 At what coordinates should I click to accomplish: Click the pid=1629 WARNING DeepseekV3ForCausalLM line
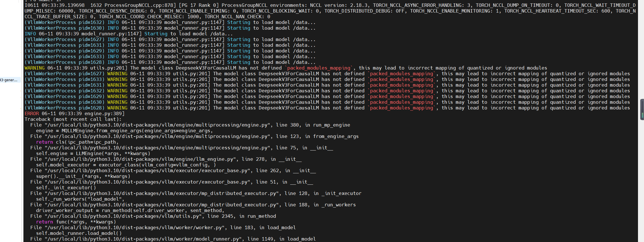pyautogui.click(x=327, y=96)
